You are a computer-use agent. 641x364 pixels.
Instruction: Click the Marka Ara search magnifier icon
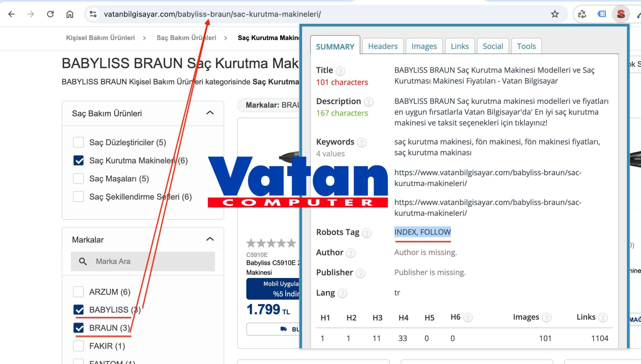coord(83,261)
